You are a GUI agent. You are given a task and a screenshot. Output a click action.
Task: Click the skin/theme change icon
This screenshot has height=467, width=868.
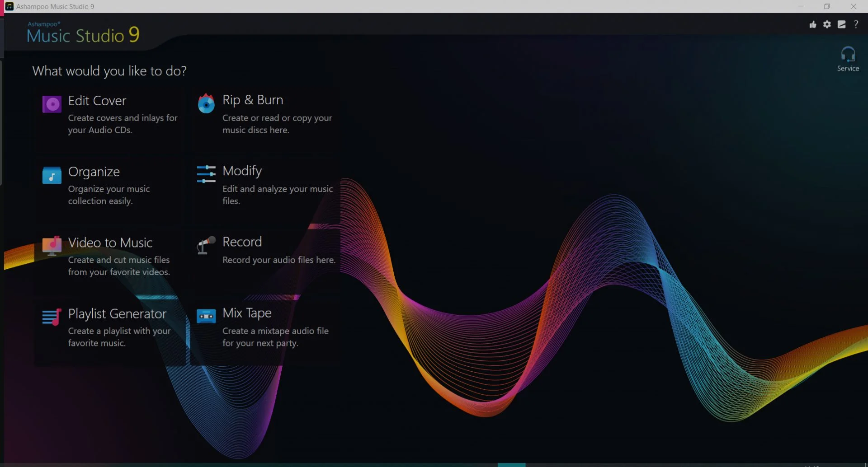[841, 24]
